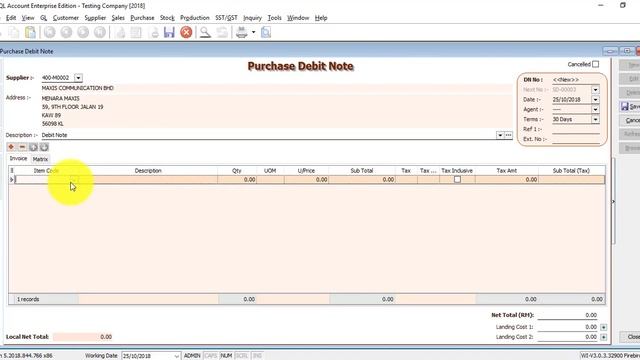Open the Help menu
640x360 pixels.
[321, 18]
